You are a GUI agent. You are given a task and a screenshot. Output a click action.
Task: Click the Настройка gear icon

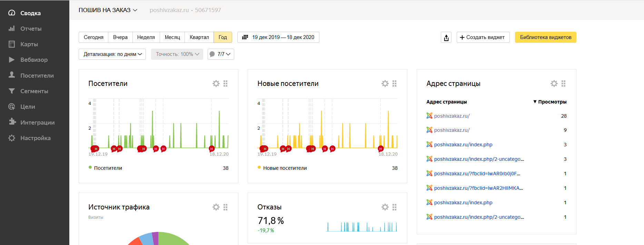[12, 138]
